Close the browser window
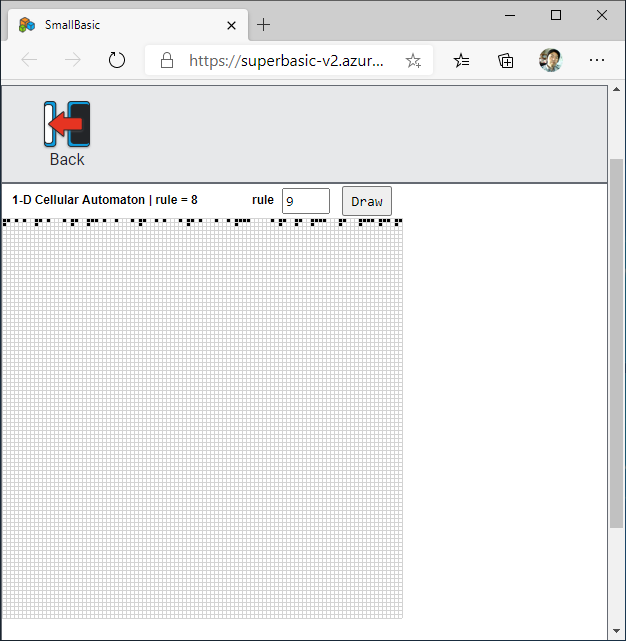 click(601, 16)
